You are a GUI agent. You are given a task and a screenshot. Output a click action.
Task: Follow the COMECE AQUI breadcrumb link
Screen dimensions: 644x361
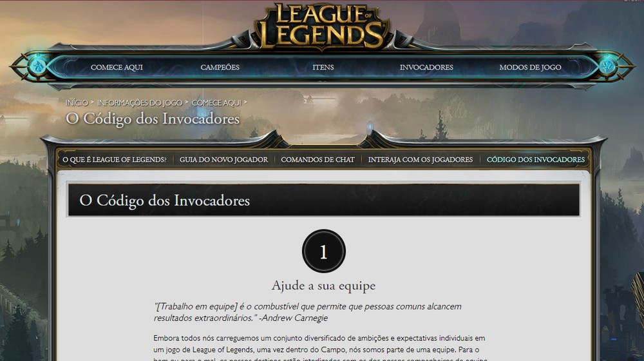(216, 102)
